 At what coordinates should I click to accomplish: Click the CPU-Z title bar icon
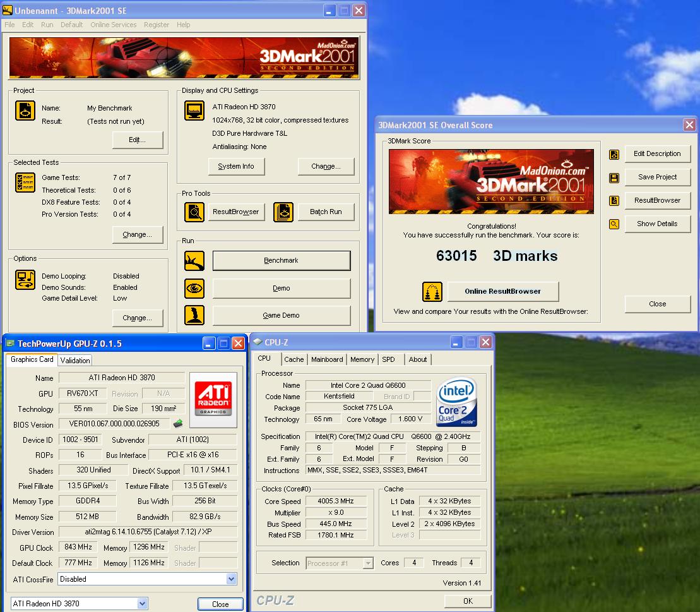[x=258, y=342]
